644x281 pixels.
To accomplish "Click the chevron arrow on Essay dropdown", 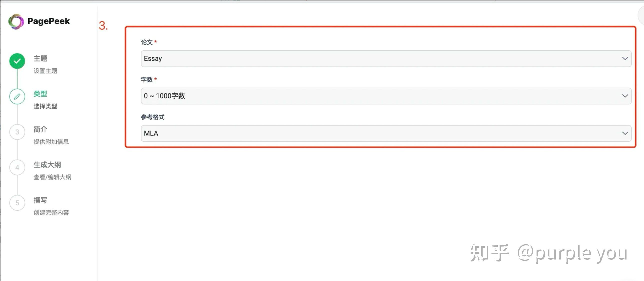I will pyautogui.click(x=625, y=58).
